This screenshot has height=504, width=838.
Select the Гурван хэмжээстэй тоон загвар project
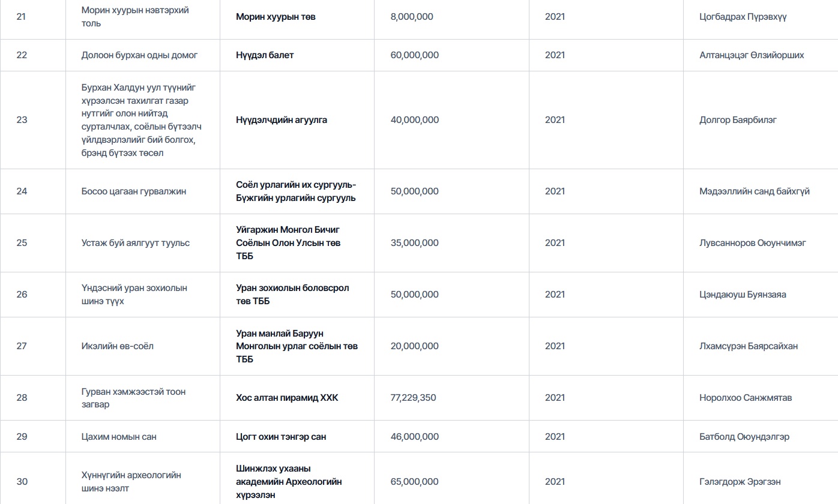[133, 398]
